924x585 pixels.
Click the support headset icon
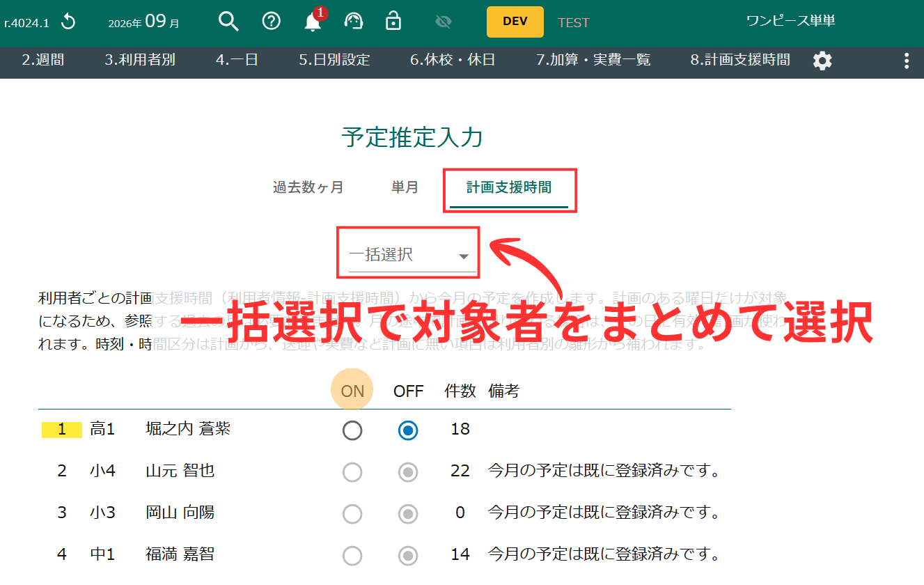pos(354,22)
